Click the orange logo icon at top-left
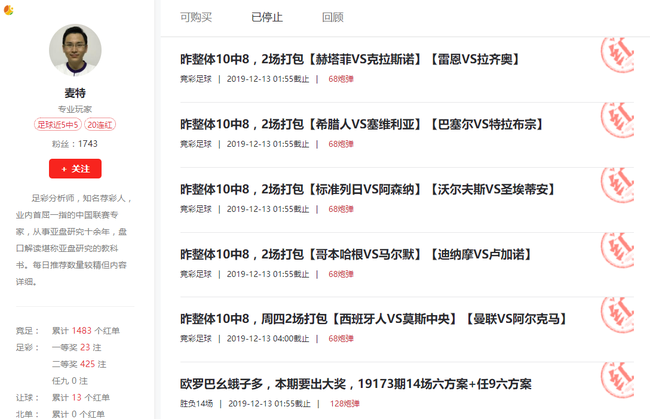The image size is (650, 419). coord(9,10)
